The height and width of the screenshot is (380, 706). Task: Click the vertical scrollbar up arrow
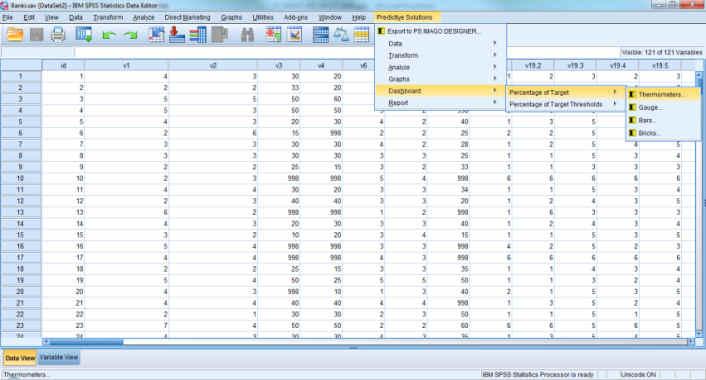click(x=698, y=75)
